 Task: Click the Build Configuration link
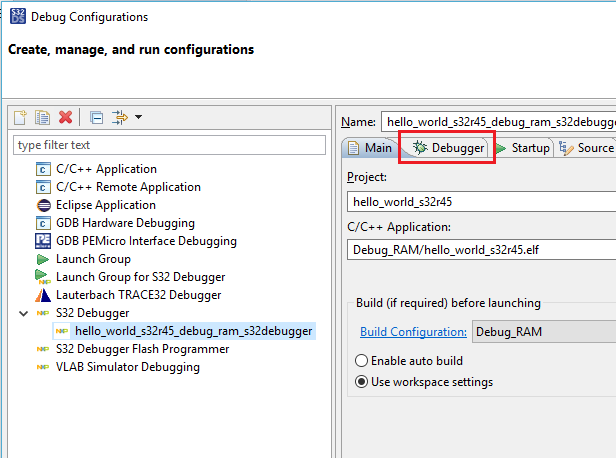pyautogui.click(x=412, y=331)
